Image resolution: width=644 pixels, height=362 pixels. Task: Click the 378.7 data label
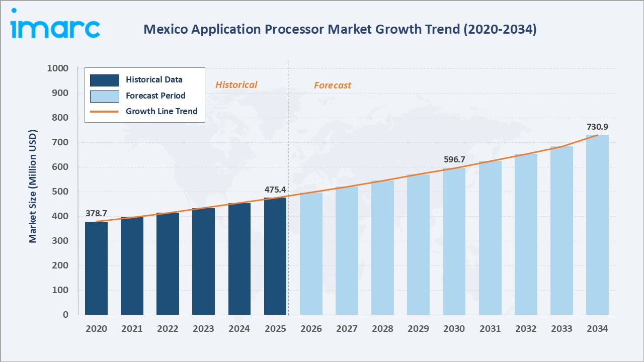click(x=96, y=213)
